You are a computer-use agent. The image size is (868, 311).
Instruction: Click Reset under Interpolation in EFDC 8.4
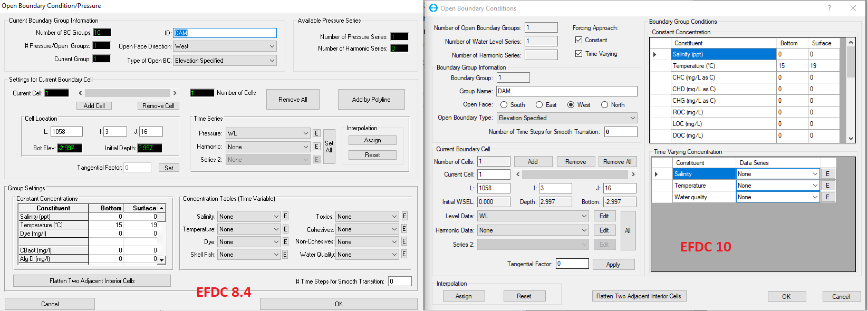[x=372, y=155]
